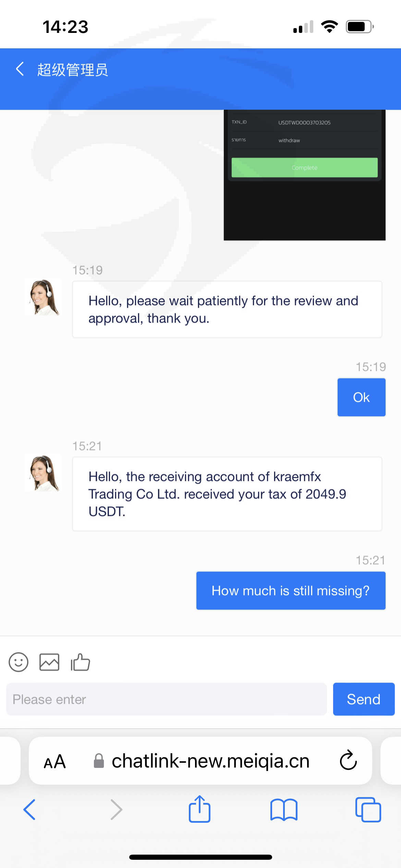Tap the "Ok" sent message bubble

pyautogui.click(x=361, y=397)
